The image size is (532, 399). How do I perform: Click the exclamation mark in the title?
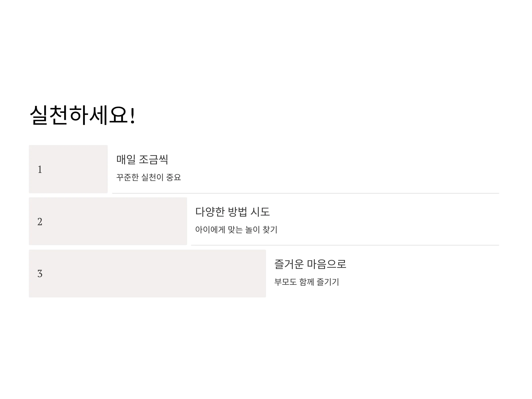pyautogui.click(x=133, y=115)
